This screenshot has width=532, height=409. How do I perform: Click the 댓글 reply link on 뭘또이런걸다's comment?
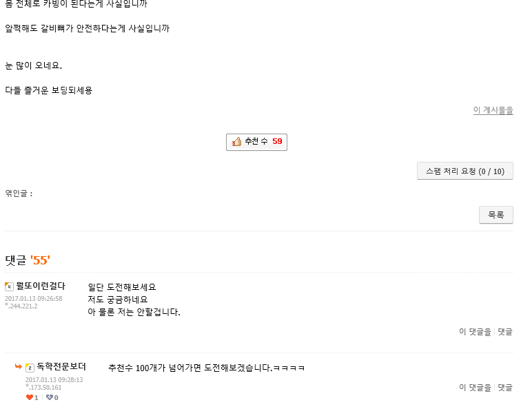505,331
